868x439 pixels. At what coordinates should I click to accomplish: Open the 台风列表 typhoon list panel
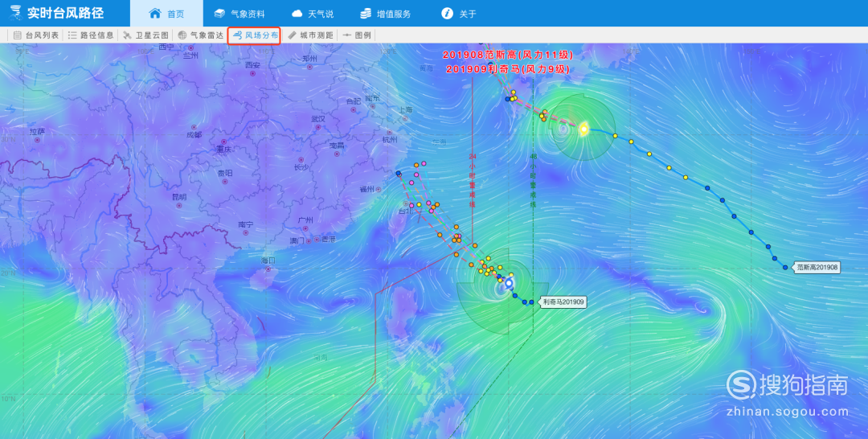pyautogui.click(x=35, y=35)
